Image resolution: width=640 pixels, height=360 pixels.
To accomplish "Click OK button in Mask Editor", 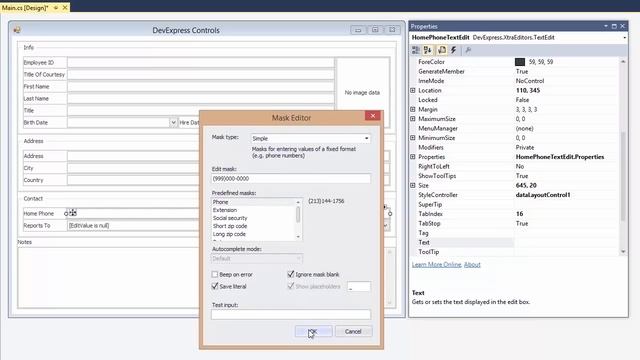I will tap(313, 331).
